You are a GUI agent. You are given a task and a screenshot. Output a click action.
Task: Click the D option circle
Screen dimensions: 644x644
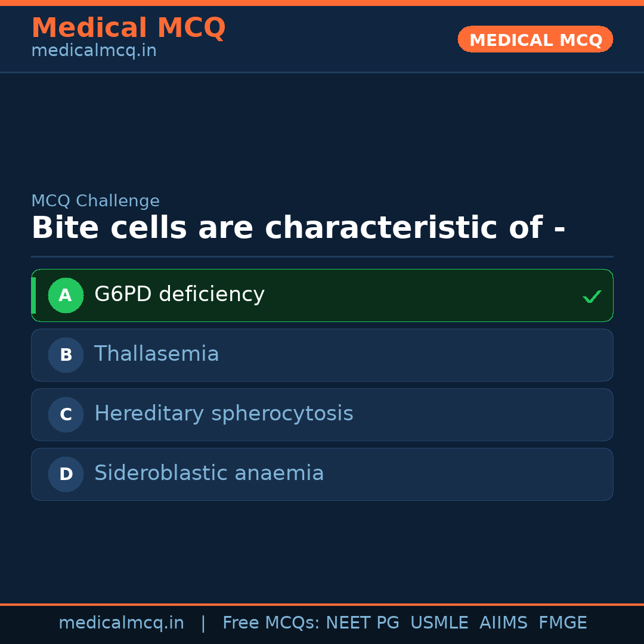click(66, 474)
